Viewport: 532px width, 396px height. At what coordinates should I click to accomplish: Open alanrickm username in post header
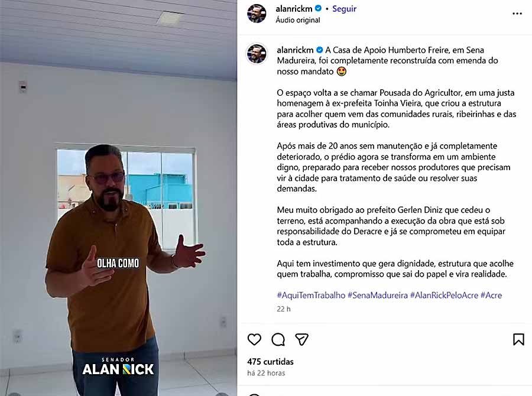[294, 9]
